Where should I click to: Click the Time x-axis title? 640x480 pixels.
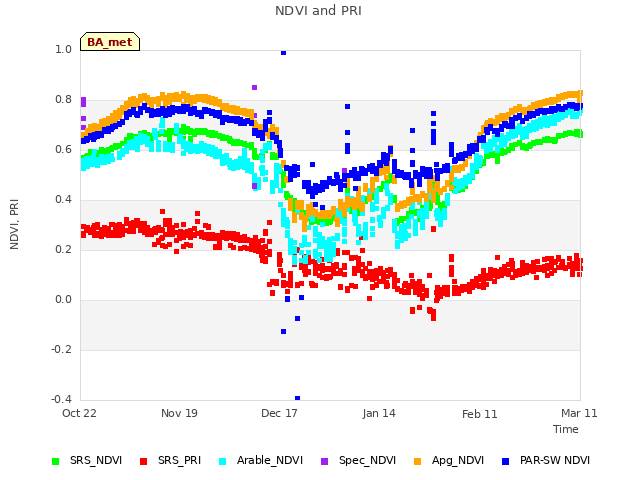click(566, 429)
